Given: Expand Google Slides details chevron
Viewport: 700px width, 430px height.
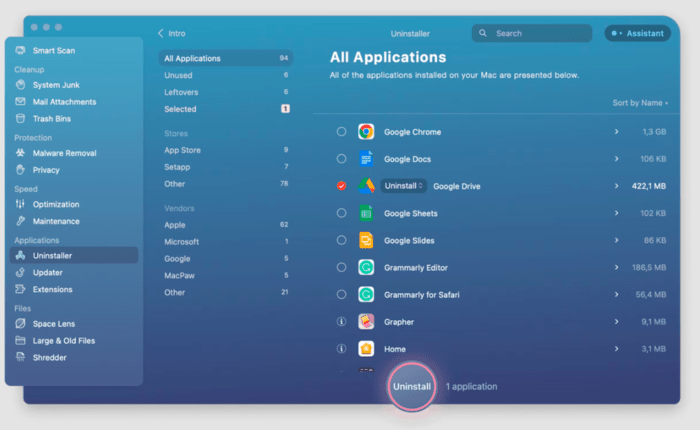Looking at the screenshot, I should click(617, 240).
